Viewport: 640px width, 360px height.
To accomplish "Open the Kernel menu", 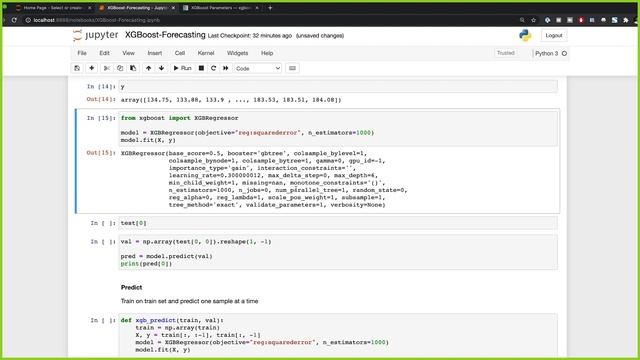I will [x=206, y=53].
